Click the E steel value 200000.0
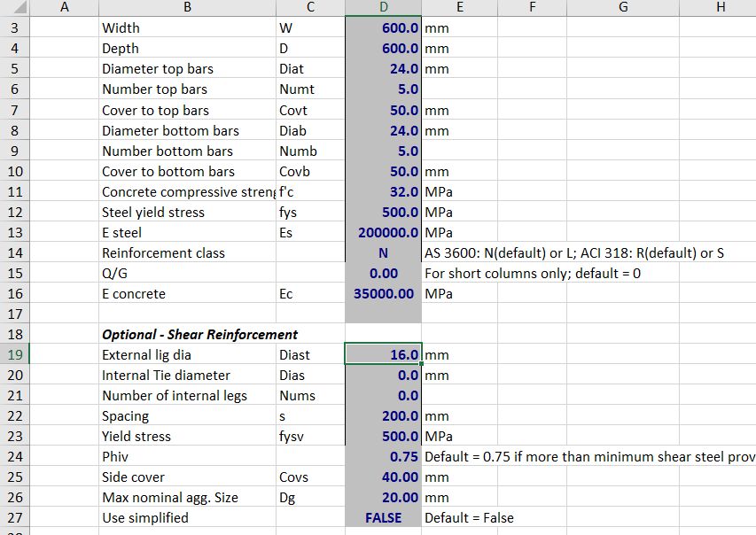The image size is (756, 535). click(383, 233)
